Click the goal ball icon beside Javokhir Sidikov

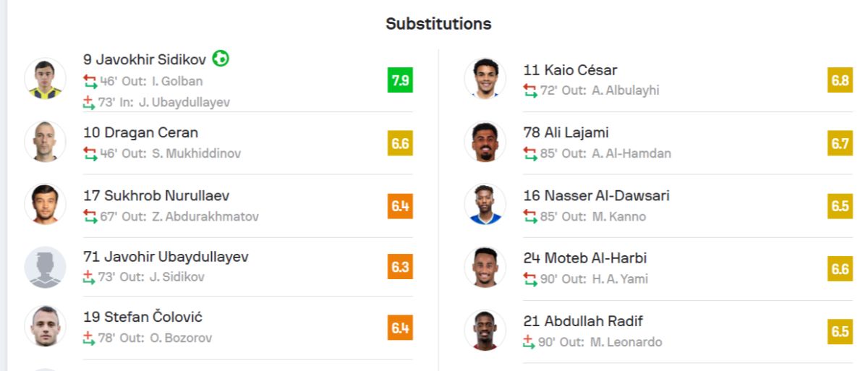[221, 59]
